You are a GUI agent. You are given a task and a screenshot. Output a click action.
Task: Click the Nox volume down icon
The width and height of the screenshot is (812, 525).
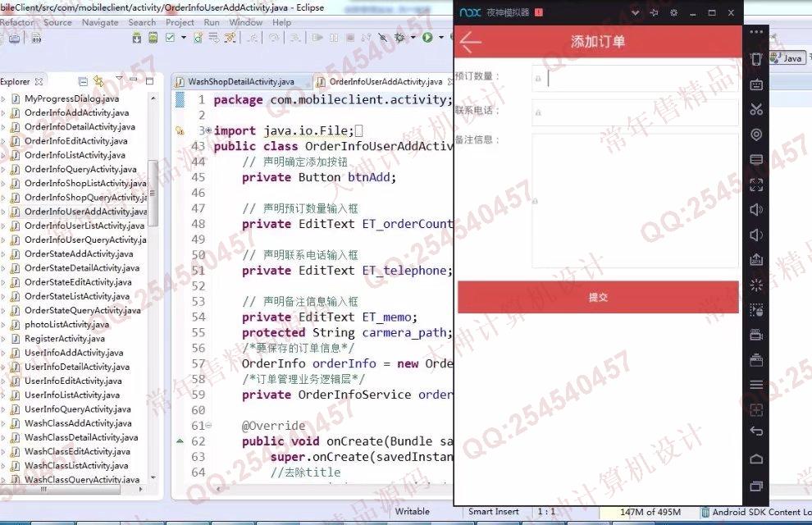(x=756, y=235)
